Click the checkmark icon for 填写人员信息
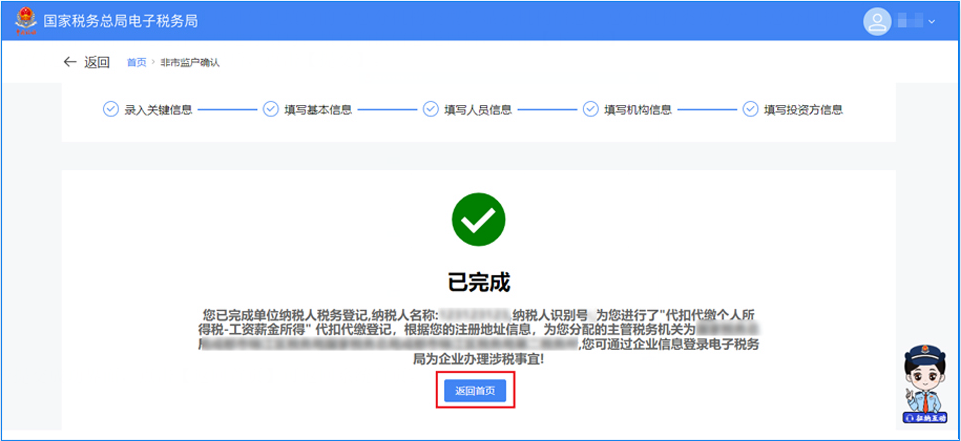Viewport: 961px width, 441px height. tap(431, 110)
